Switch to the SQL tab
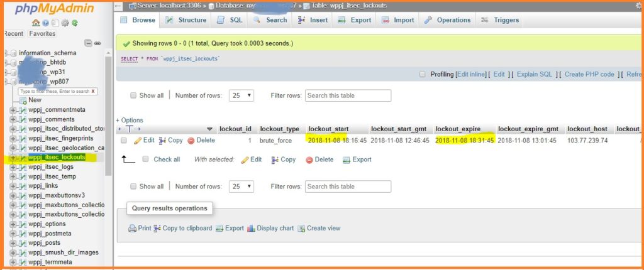The height and width of the screenshot is (270, 644). click(x=230, y=19)
